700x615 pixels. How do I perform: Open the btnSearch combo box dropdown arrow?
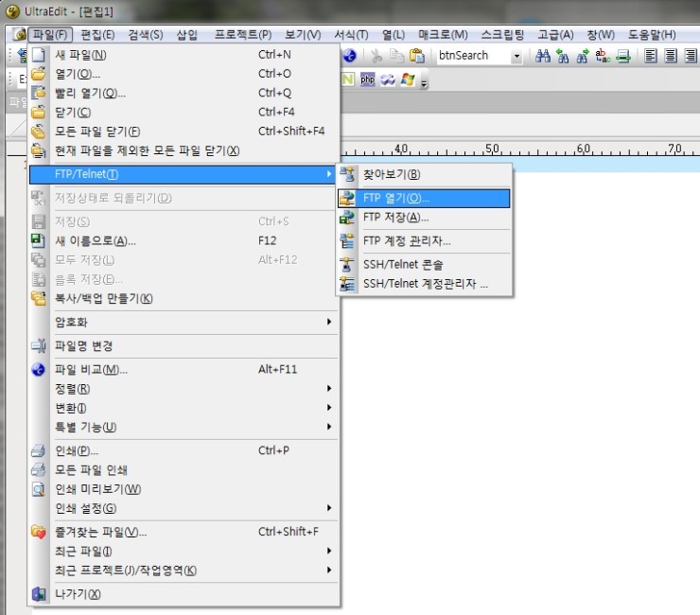(x=516, y=56)
